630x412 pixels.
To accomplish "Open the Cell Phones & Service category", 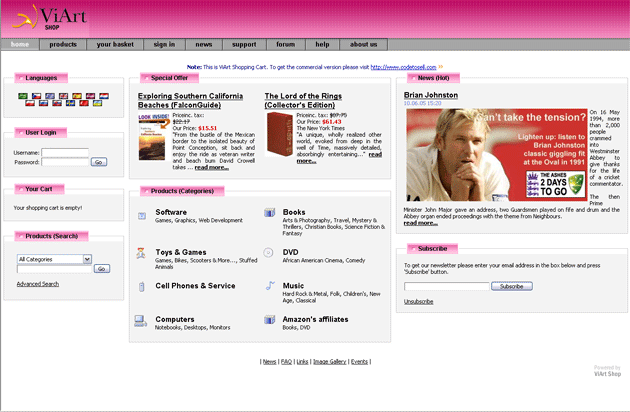I will 195,286.
